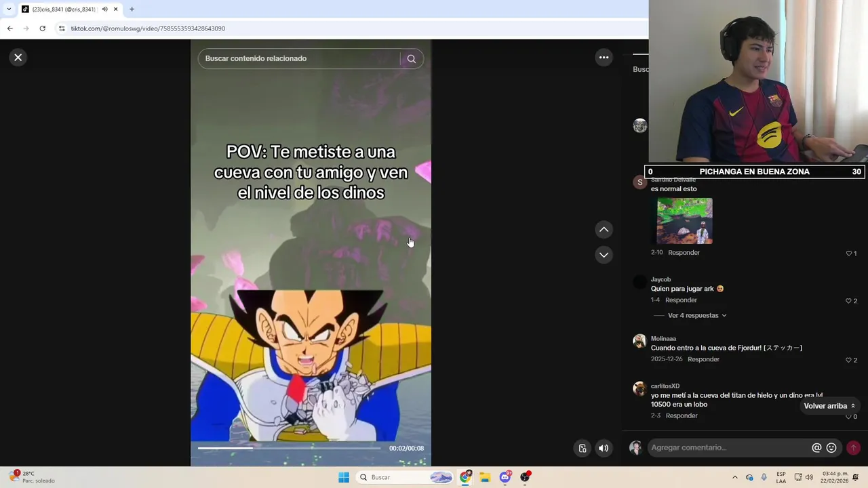Click video progress bar

click(x=290, y=448)
